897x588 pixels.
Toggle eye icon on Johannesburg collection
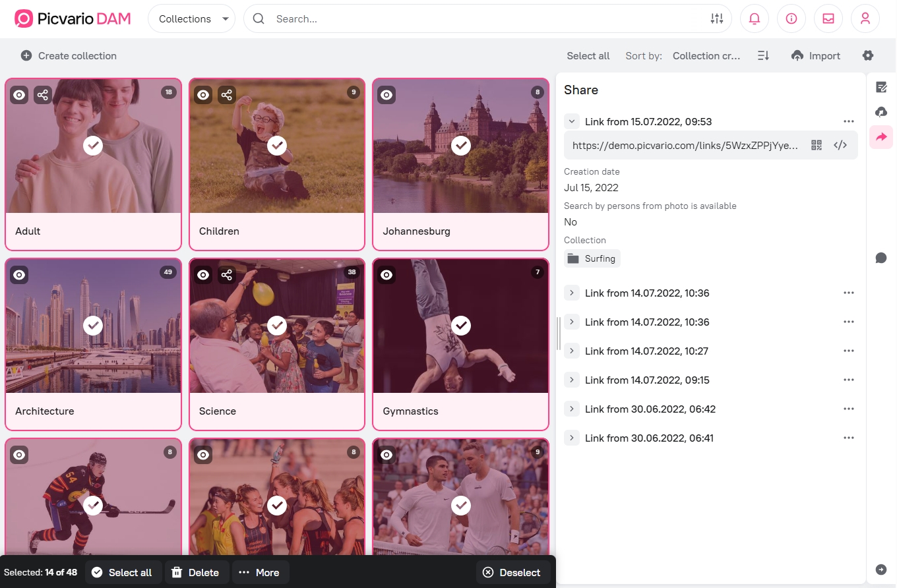[387, 95]
